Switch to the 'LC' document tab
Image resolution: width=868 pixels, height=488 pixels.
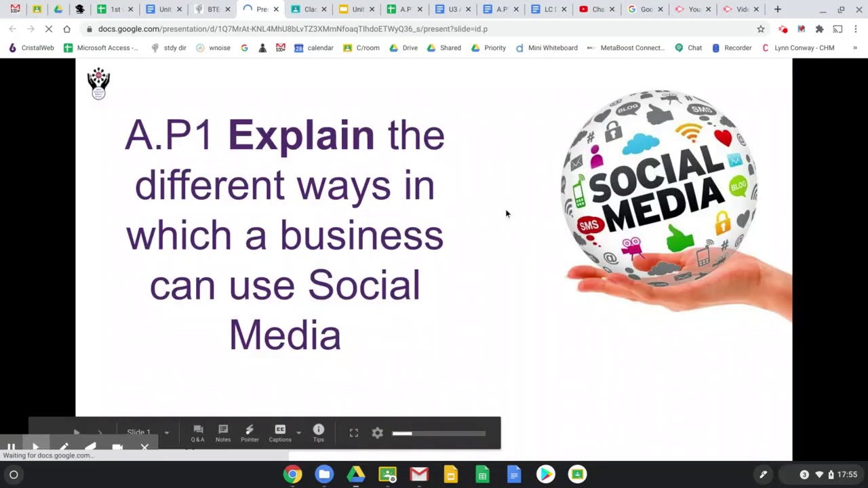pyautogui.click(x=550, y=9)
